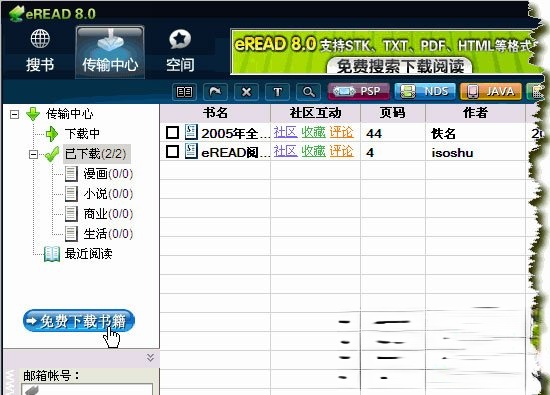The width and height of the screenshot is (550, 395).
Task: Click the 社区互动 column header
Action: [x=315, y=113]
